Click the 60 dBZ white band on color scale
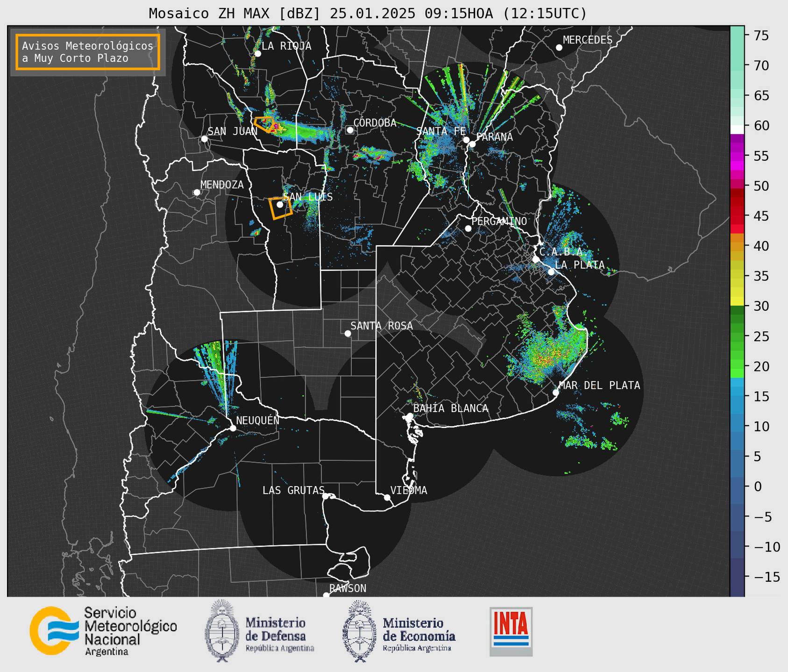Image resolution: width=788 pixels, height=672 pixels. click(737, 129)
